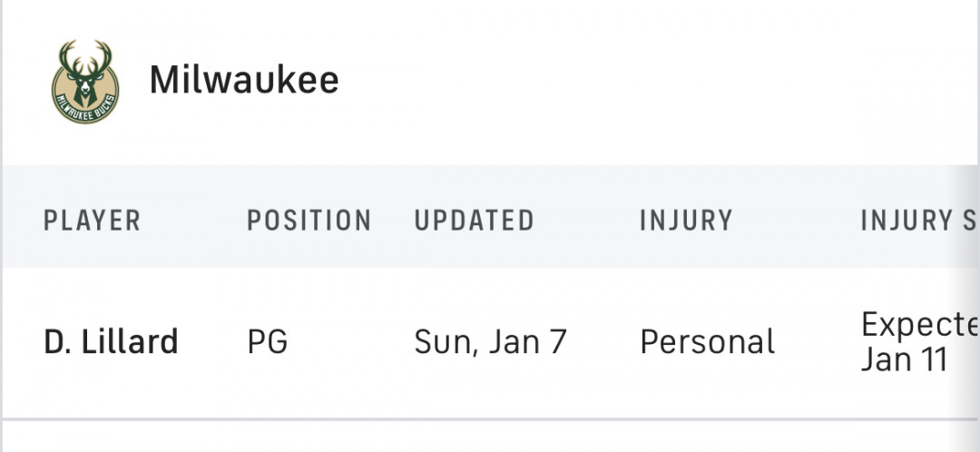The height and width of the screenshot is (452, 980).
Task: Sort by the UPDATED column header
Action: click(x=475, y=220)
